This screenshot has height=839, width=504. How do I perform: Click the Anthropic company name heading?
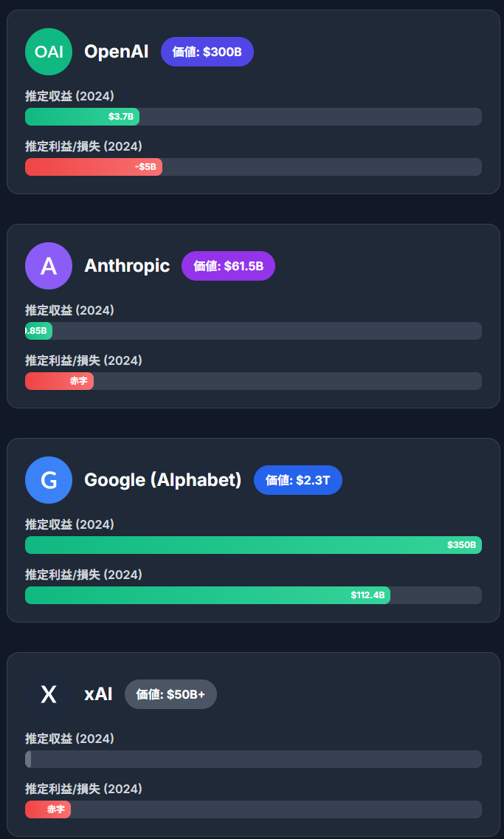point(127,266)
